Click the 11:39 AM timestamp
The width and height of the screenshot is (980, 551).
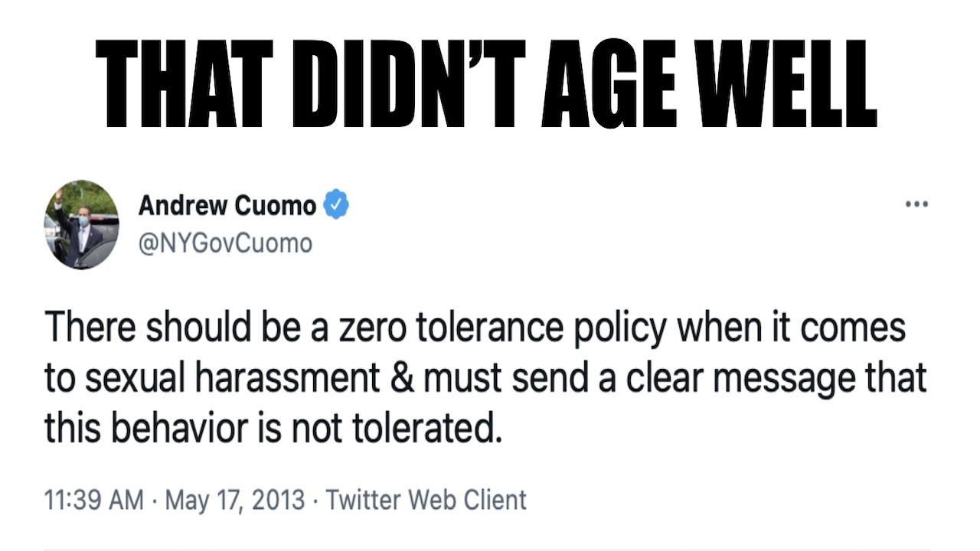94,500
